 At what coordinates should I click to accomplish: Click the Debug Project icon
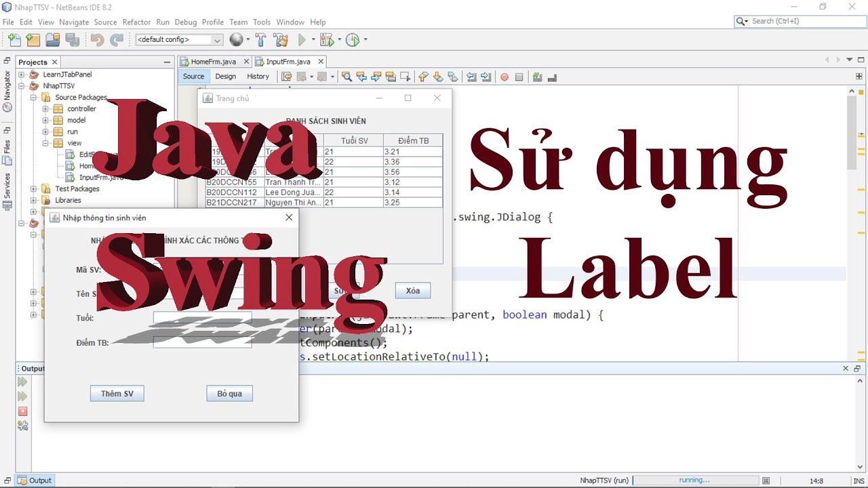coord(327,40)
